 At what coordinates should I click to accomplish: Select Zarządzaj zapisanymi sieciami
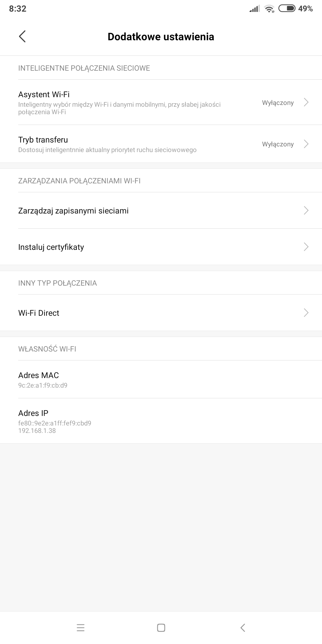(x=73, y=211)
